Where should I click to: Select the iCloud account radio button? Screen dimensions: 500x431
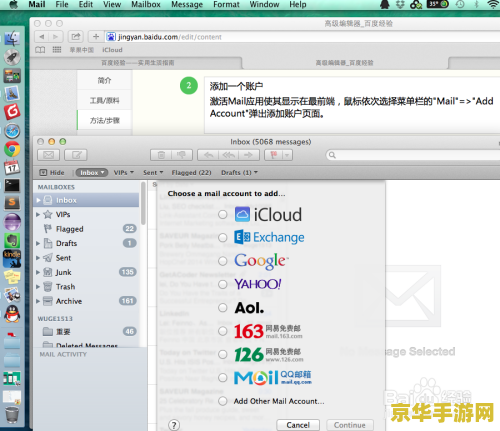point(223,215)
